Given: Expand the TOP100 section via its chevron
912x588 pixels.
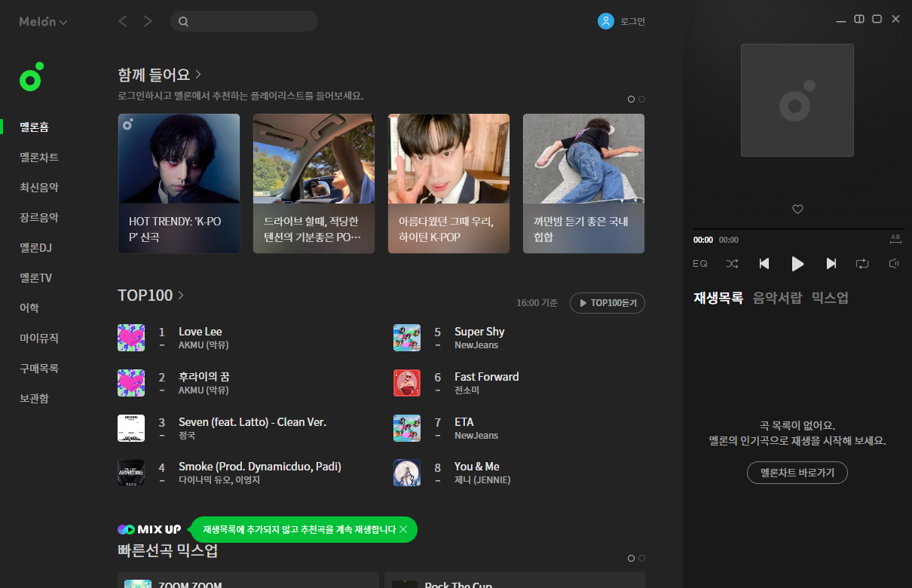Looking at the screenshot, I should point(179,296).
